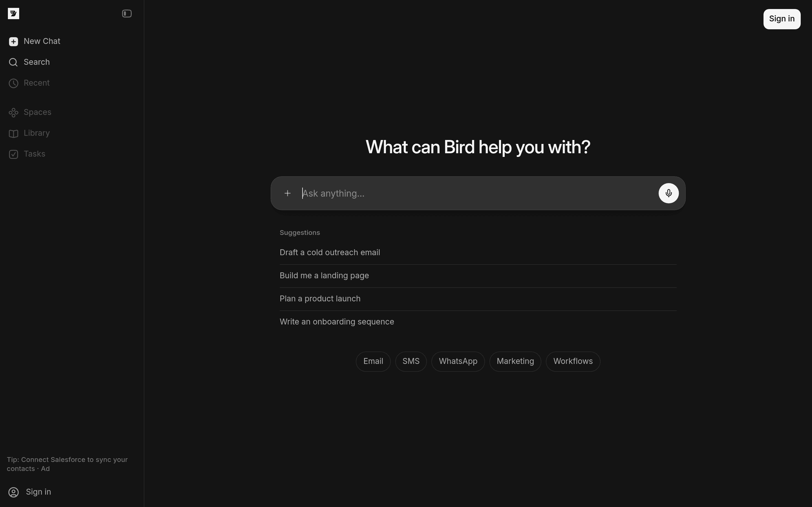This screenshot has width=812, height=507.
Task: Click the plus icon inside the chat input
Action: [x=287, y=193]
